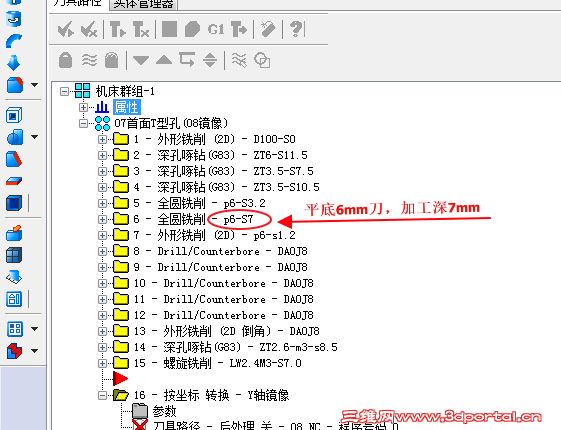Toggle only display selected toolpaths icon
The width and height of the screenshot is (561, 430).
coord(239,60)
